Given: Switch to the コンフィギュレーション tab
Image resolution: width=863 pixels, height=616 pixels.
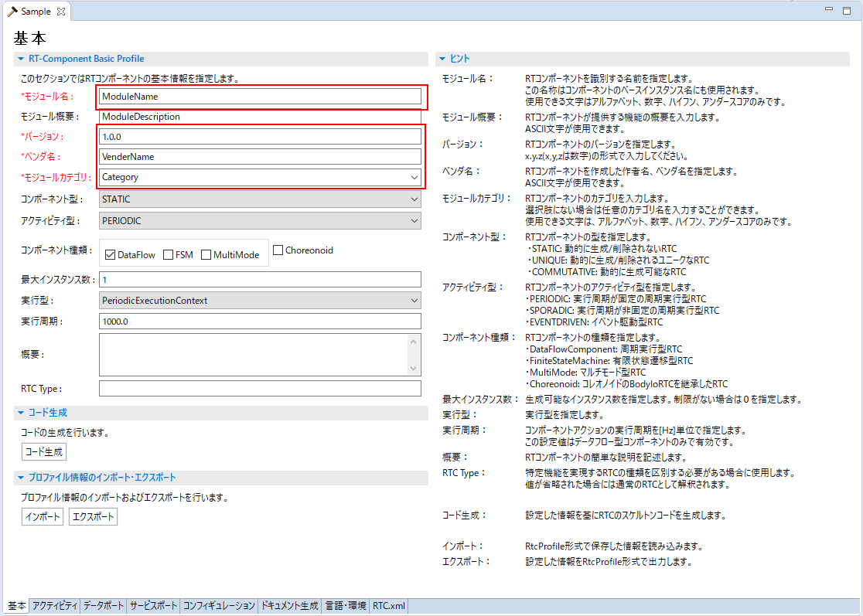Looking at the screenshot, I should click(x=219, y=605).
